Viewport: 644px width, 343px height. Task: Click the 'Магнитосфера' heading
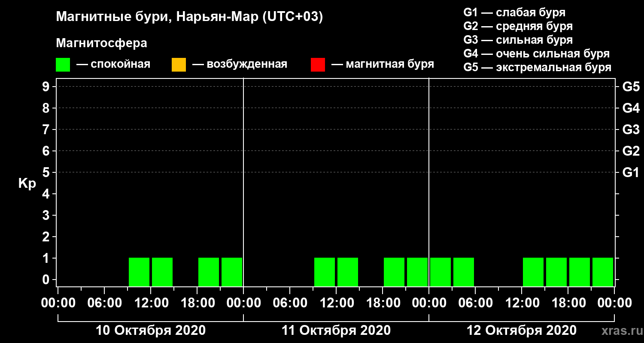pos(101,43)
